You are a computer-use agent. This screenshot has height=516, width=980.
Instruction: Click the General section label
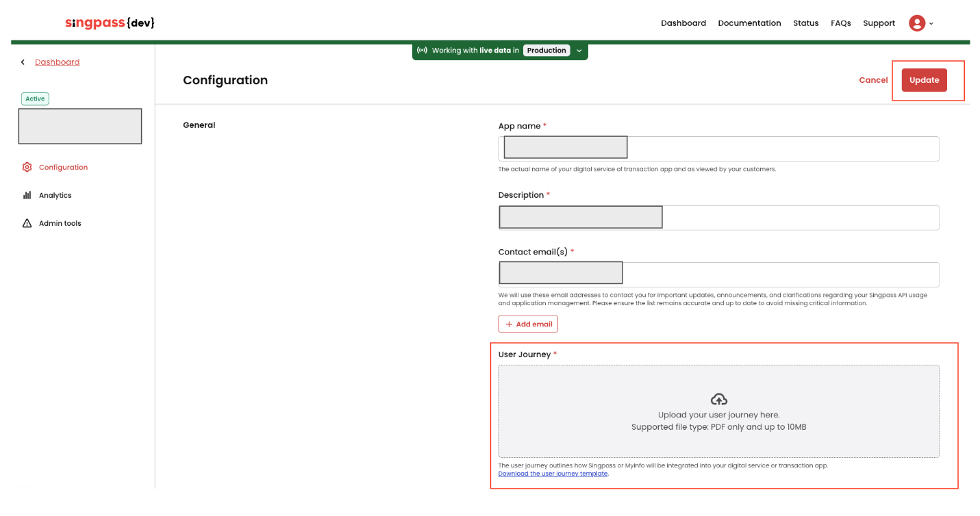point(199,125)
